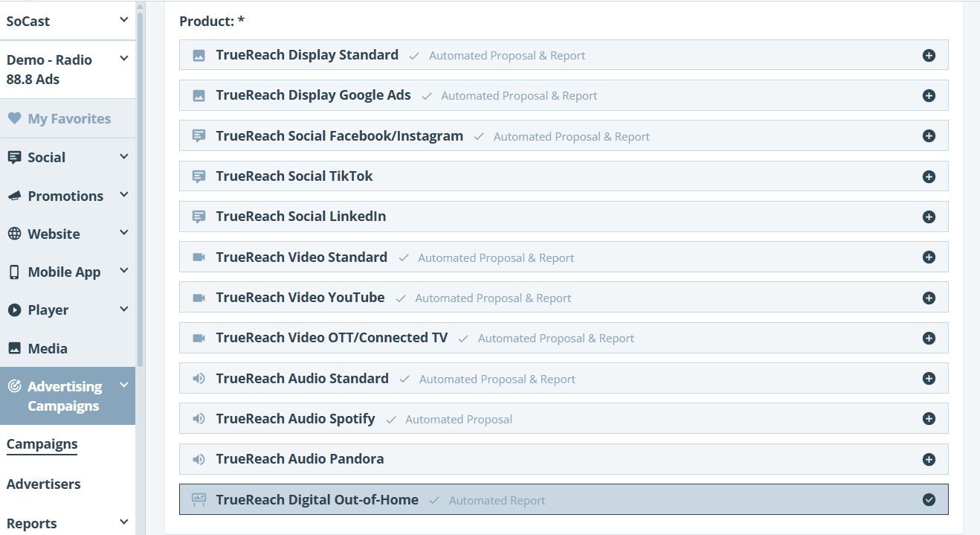Viewport: 980px width, 535px height.
Task: Add TrueReach Social Facebook/Instagram with its plus button
Action: coord(929,136)
